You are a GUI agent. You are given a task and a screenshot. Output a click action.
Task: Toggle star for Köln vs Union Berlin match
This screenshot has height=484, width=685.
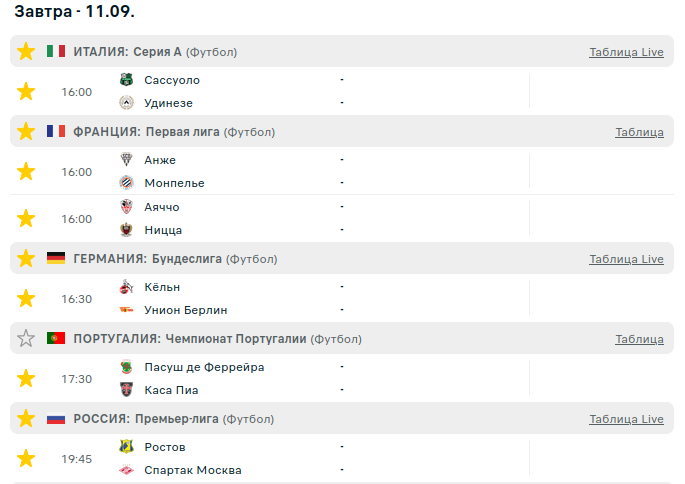pyautogui.click(x=26, y=299)
